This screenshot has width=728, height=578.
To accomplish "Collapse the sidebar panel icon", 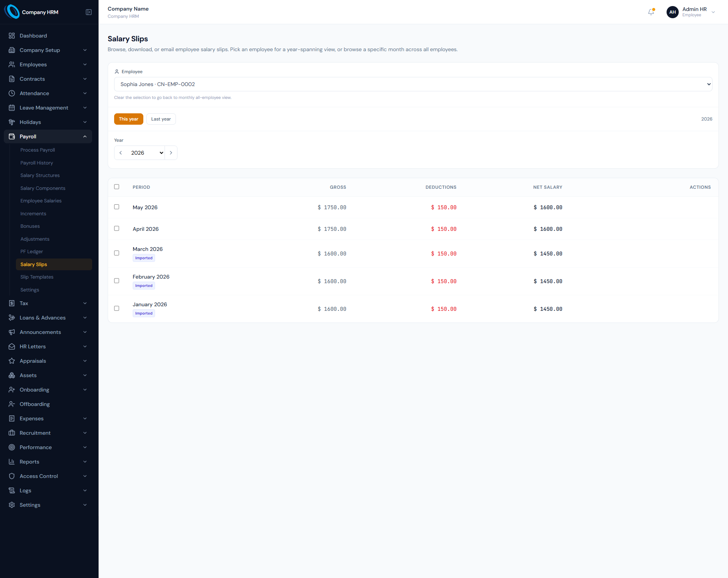I will (89, 12).
